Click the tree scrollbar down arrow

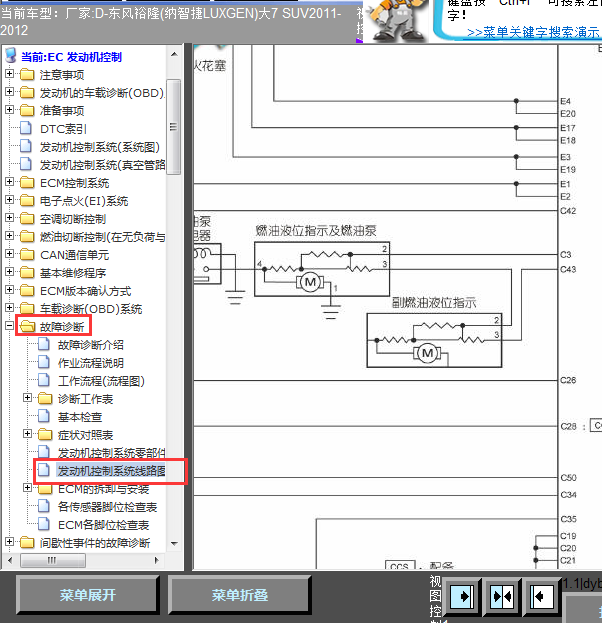[x=174, y=543]
